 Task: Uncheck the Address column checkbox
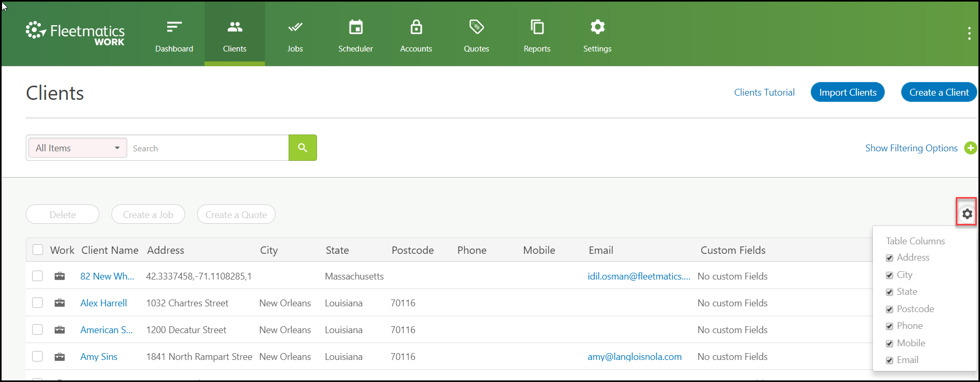[x=890, y=258]
